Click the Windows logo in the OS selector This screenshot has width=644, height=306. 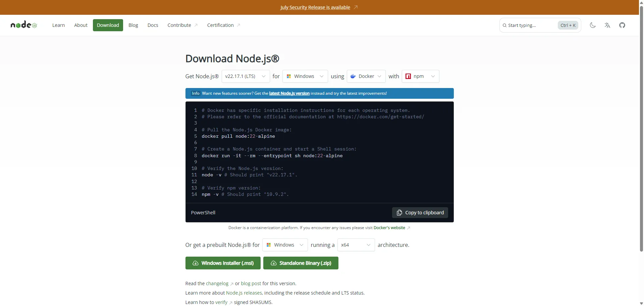coord(289,76)
